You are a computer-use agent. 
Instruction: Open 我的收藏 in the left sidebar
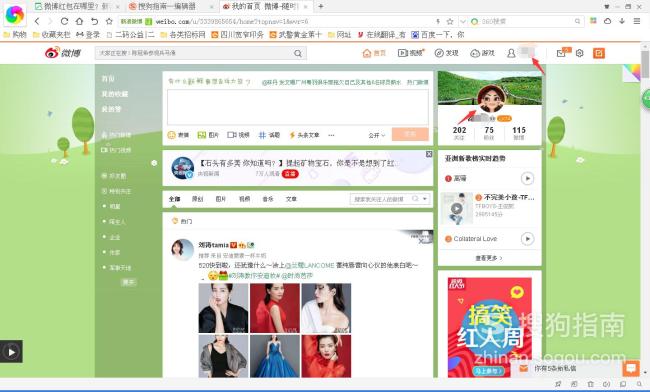click(x=115, y=94)
